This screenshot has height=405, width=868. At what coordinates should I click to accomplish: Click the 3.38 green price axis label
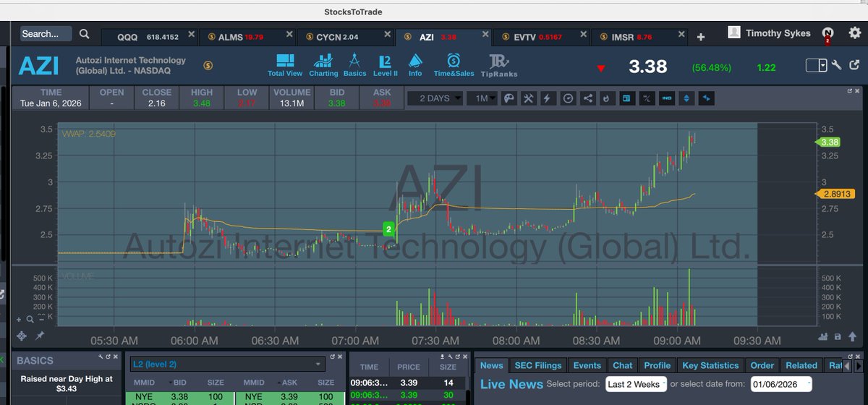[829, 142]
